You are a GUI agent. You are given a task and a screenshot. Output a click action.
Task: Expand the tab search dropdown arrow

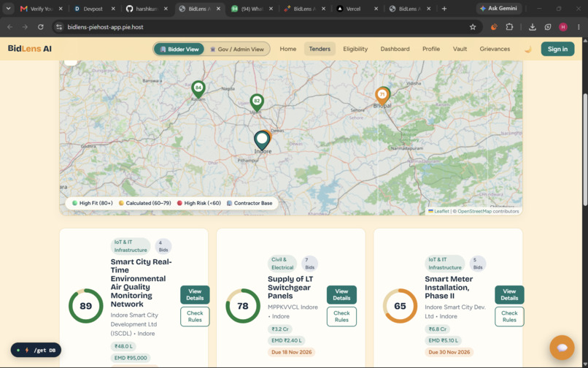tap(8, 9)
